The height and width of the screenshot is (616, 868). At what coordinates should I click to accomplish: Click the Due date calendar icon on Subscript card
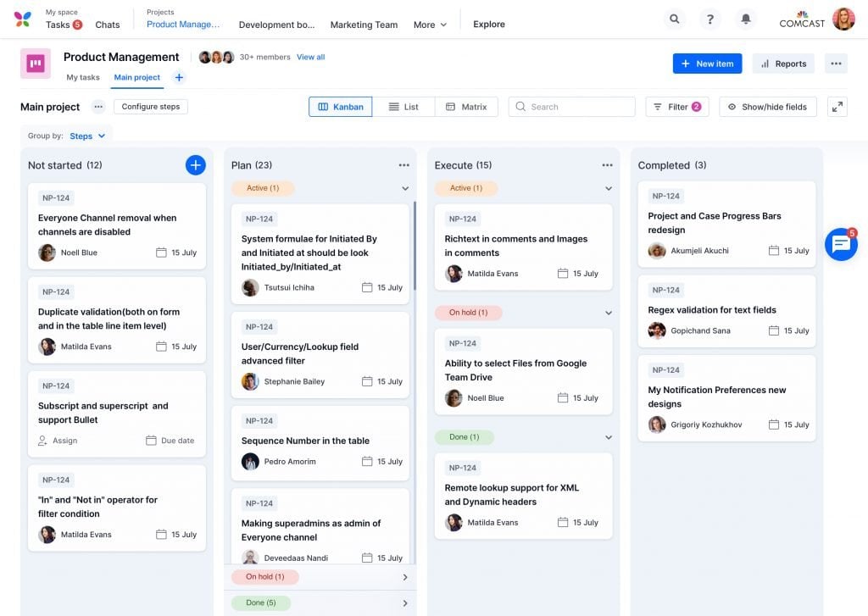[x=151, y=441]
